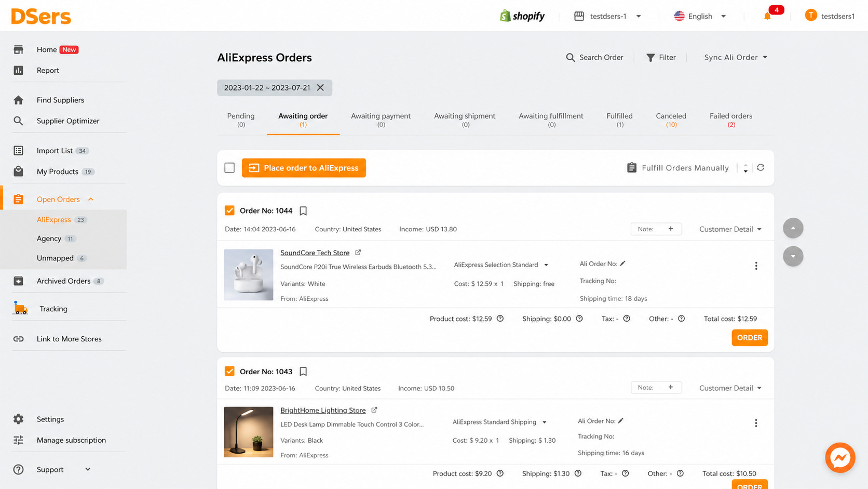Open Agency orders in sidebar
The width and height of the screenshot is (868, 489).
pyautogui.click(x=49, y=239)
